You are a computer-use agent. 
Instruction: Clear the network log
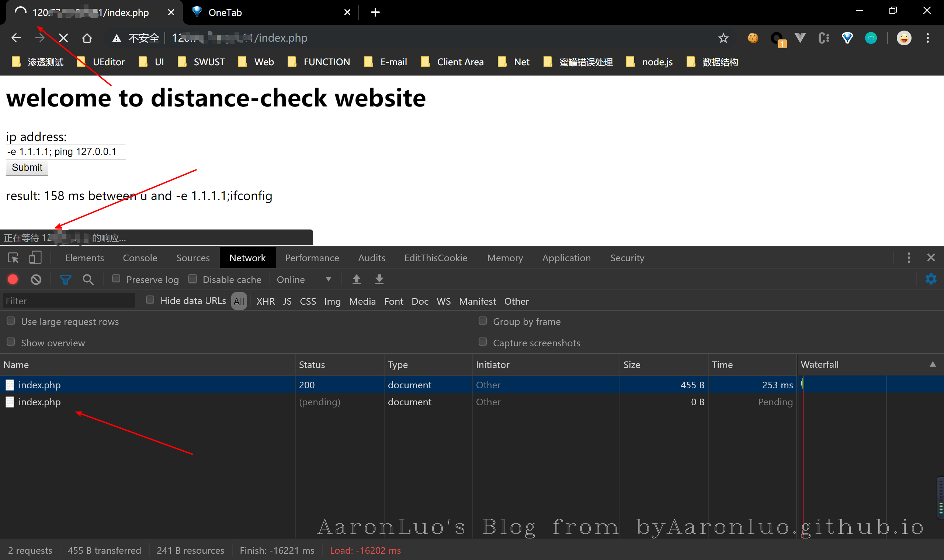click(x=36, y=279)
